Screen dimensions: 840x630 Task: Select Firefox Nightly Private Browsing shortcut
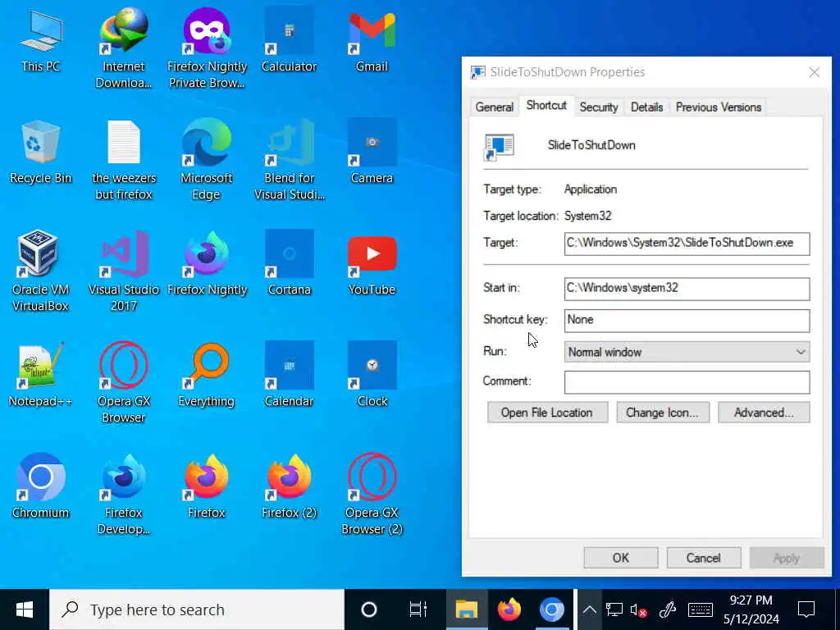[x=207, y=48]
